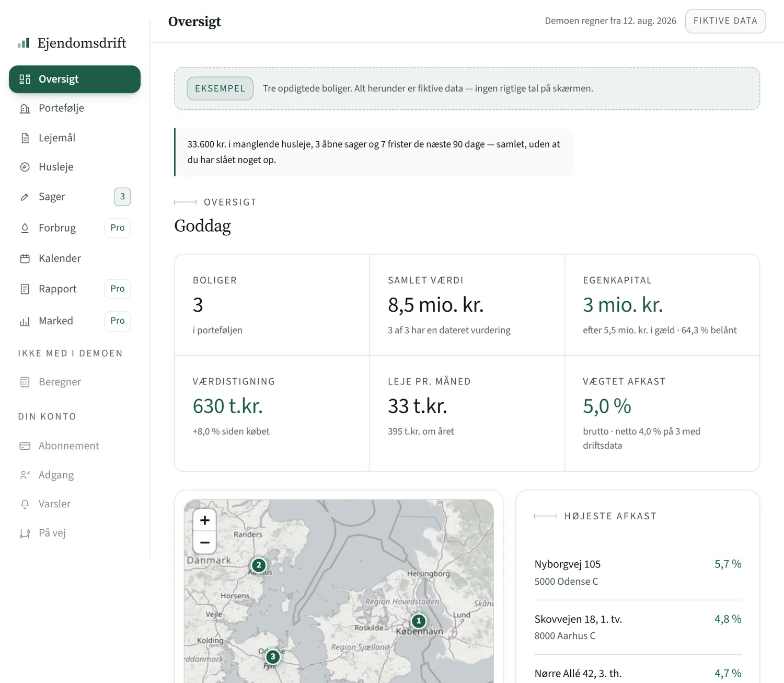The image size is (784, 683).
Task: Click the Varsler bell icon
Action: point(25,504)
